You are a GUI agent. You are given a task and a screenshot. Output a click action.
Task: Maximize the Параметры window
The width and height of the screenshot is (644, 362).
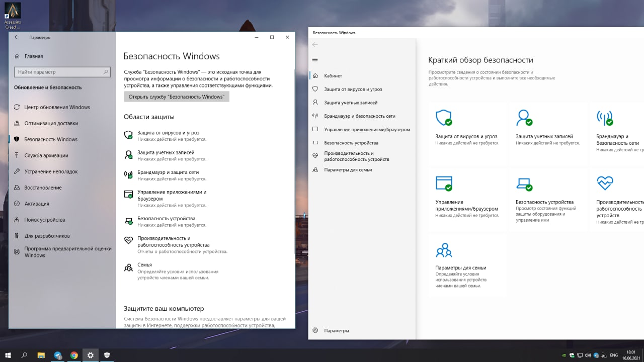272,37
